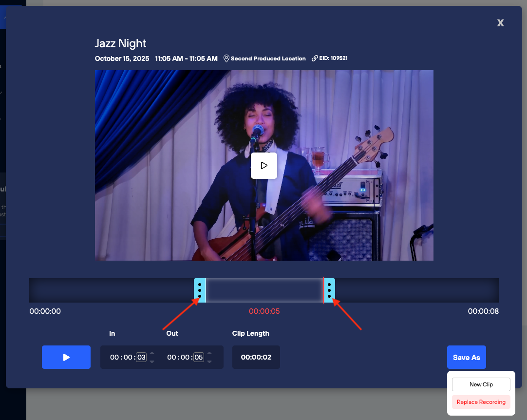
Task: Click the Out time hours field
Action: pyautogui.click(x=171, y=357)
